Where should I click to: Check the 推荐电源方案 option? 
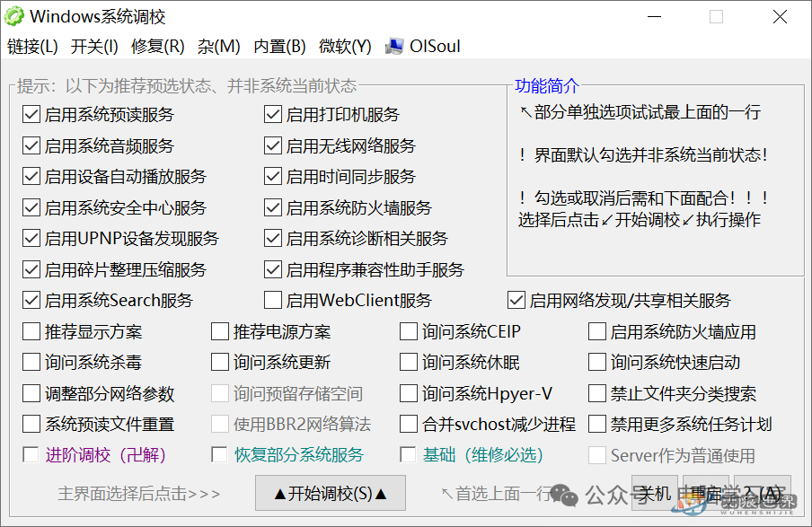(220, 332)
